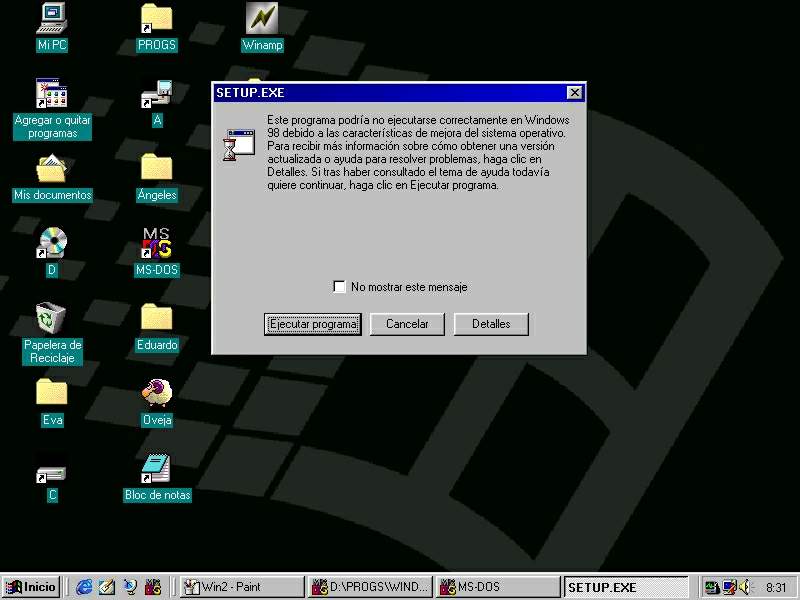Click the Detalles button

coord(491,324)
